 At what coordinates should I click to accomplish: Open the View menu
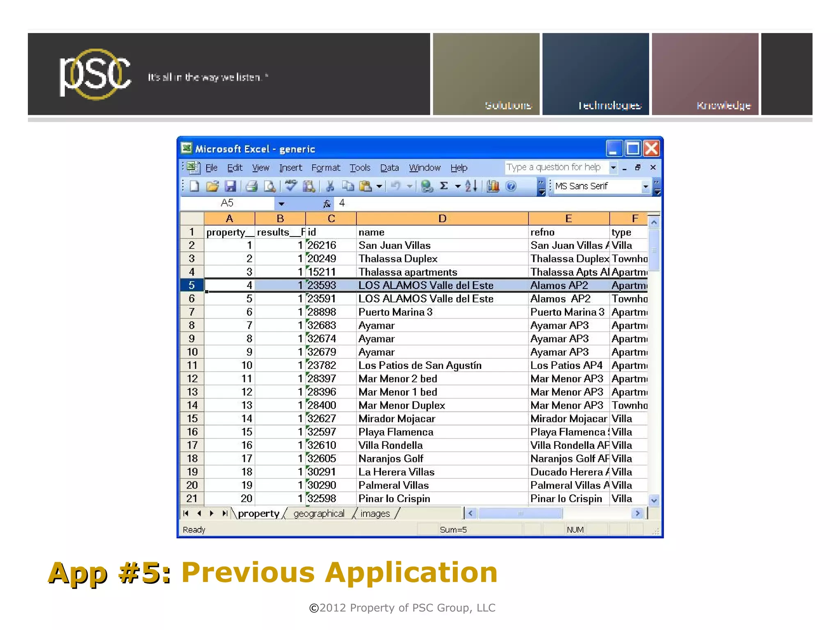click(260, 168)
